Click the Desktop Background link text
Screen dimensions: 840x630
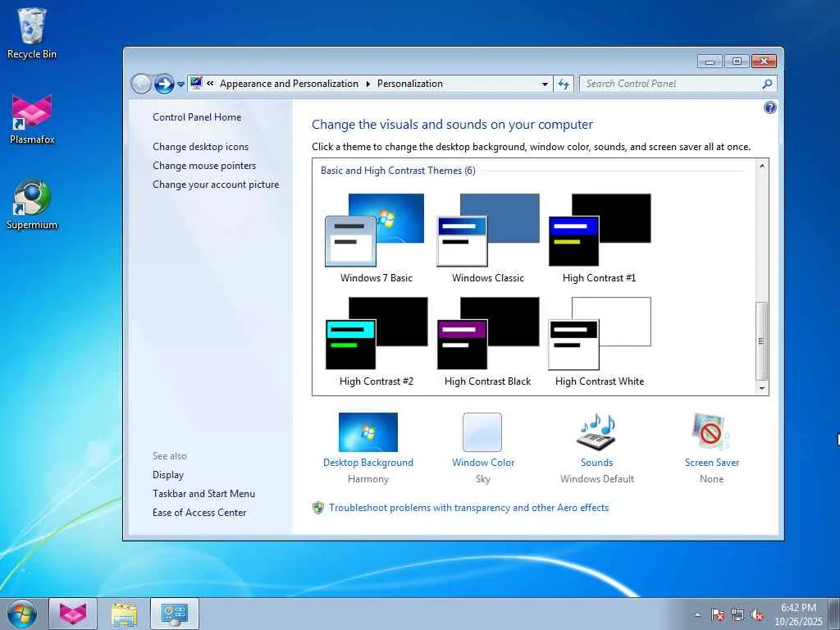click(368, 463)
